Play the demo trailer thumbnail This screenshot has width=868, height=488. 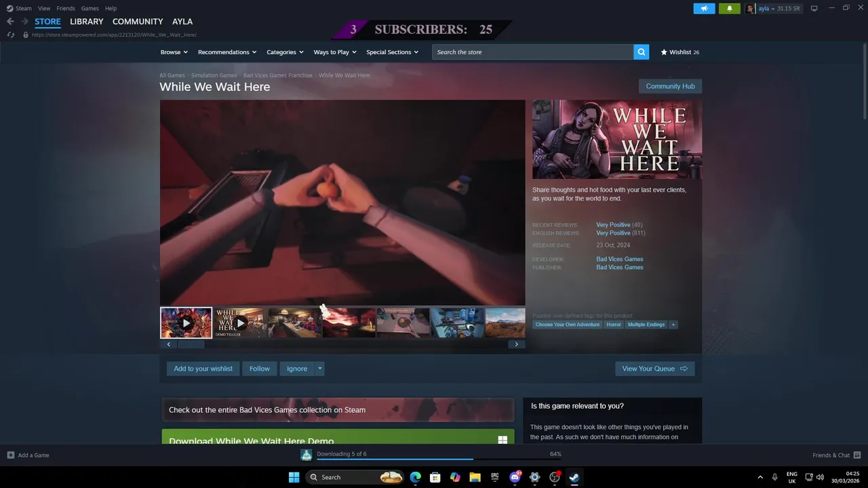240,323
